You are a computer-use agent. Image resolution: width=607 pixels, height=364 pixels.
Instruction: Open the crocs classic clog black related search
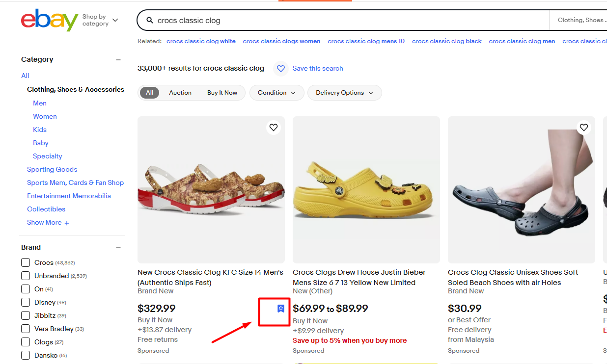point(446,41)
